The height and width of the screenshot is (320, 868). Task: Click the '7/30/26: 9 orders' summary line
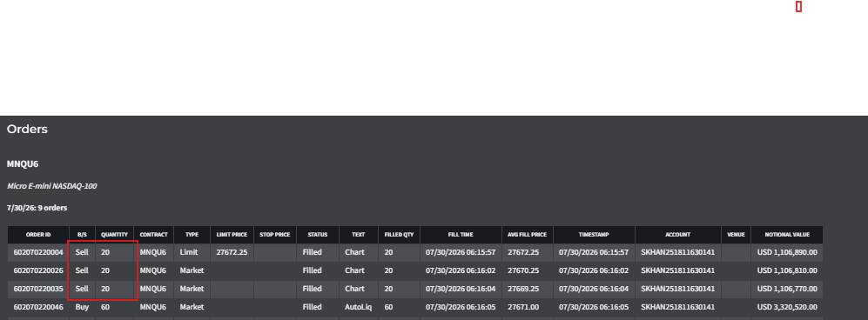37,208
